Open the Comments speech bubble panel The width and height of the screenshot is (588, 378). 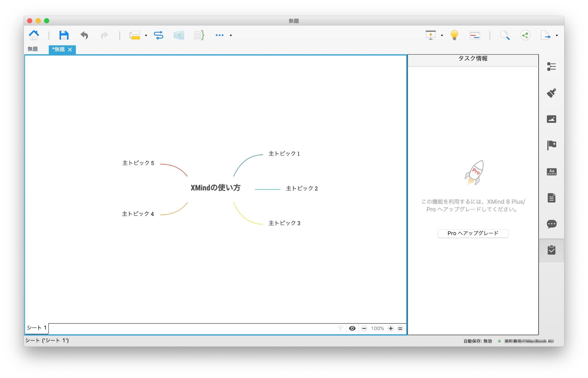[552, 224]
